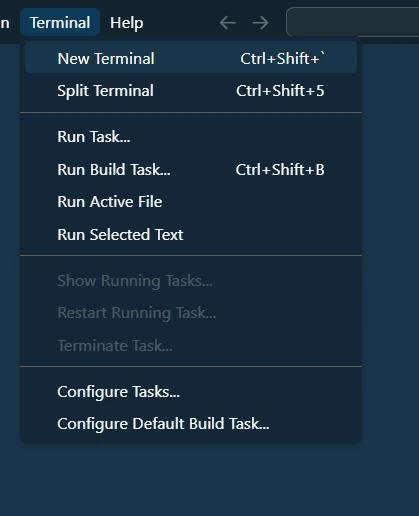Focus the command center search box
This screenshot has width=419, height=516.
pos(352,21)
